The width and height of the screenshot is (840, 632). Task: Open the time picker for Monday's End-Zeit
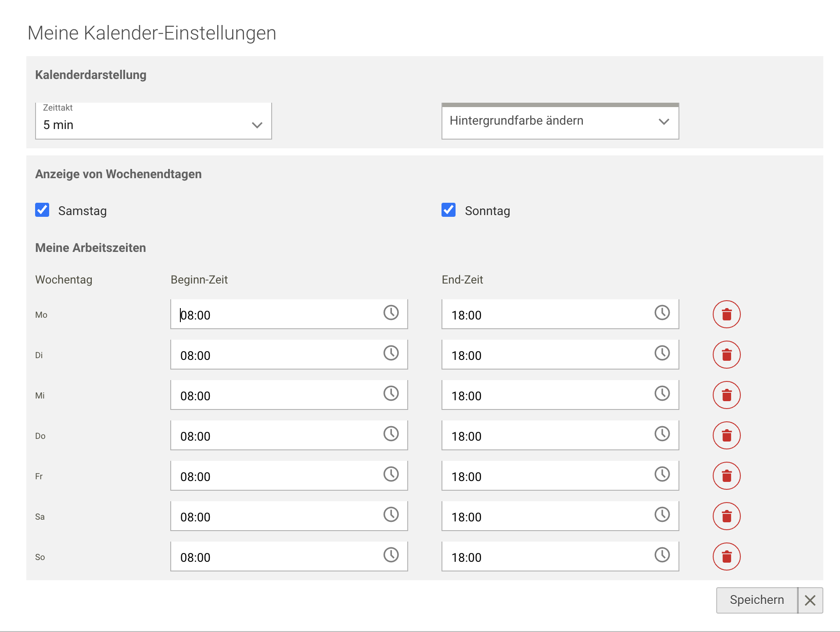coord(662,313)
